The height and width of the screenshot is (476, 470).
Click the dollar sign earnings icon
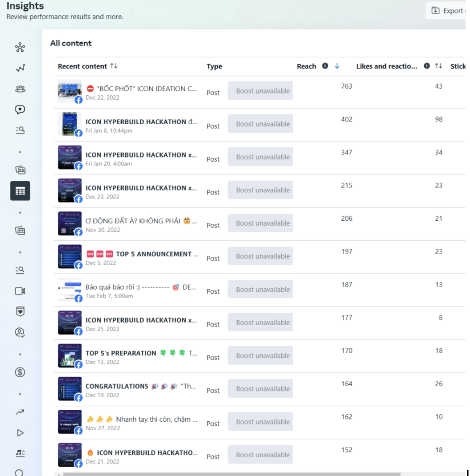20,372
